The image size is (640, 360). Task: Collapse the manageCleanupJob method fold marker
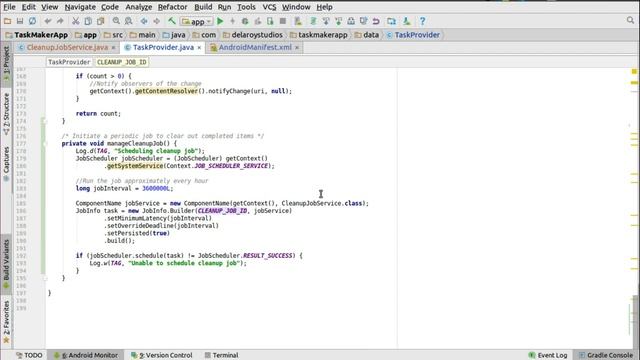coord(45,144)
